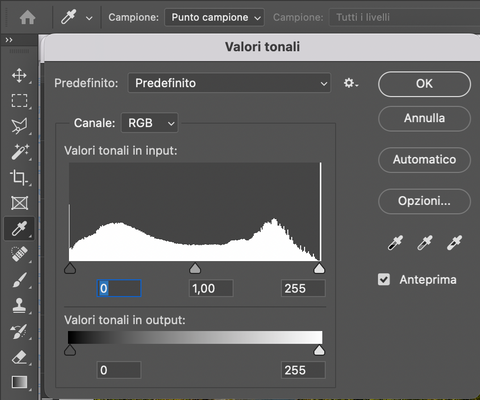The height and width of the screenshot is (400, 480).
Task: Click the output gradient bar
Action: pos(195,337)
